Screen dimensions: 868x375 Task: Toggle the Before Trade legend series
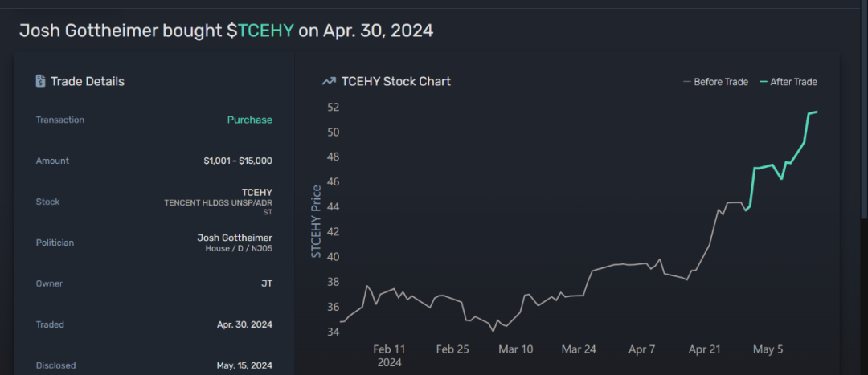pos(715,82)
